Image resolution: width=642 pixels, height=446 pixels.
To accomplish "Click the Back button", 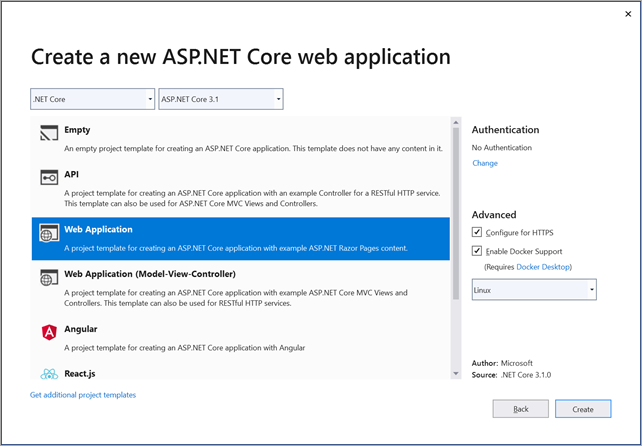I will [x=520, y=409].
